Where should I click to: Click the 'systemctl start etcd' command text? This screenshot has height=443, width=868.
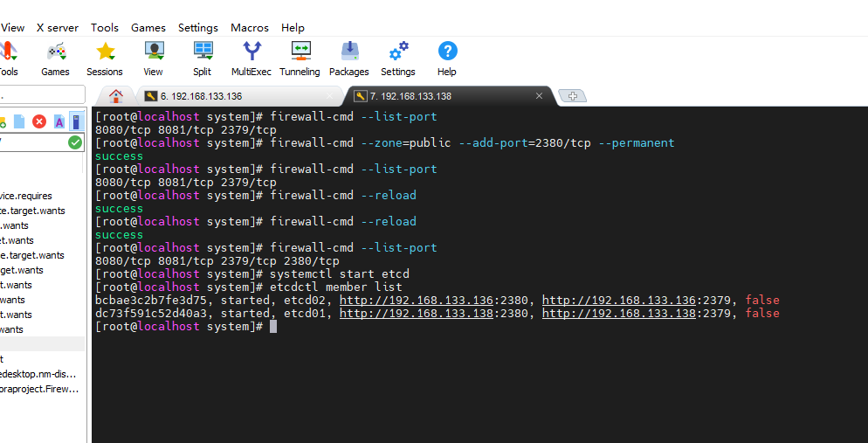[340, 274]
